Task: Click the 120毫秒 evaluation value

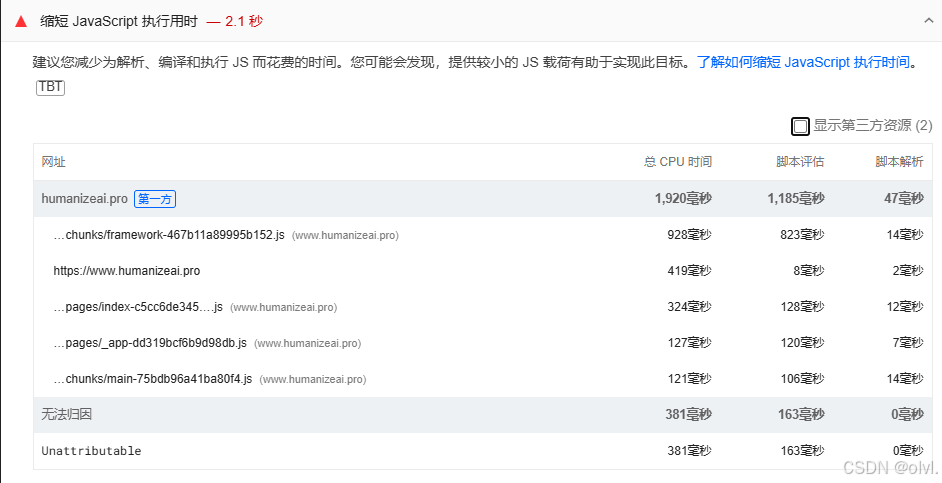Action: pos(802,343)
